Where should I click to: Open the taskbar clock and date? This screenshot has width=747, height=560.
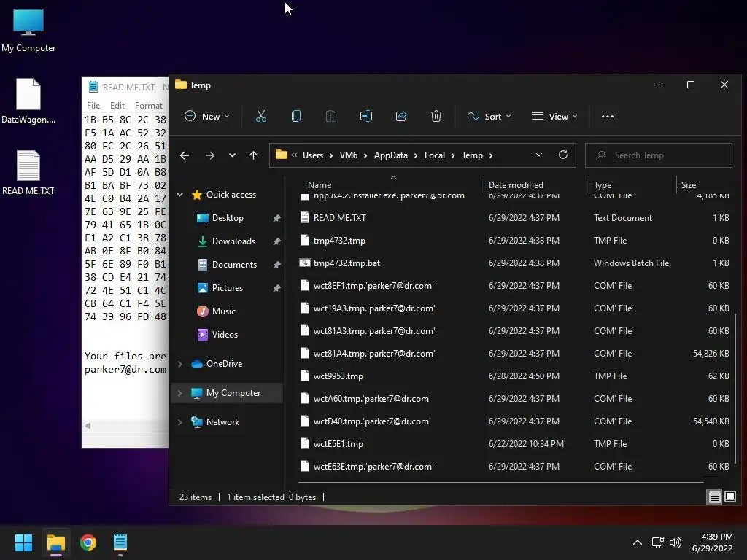(712, 542)
